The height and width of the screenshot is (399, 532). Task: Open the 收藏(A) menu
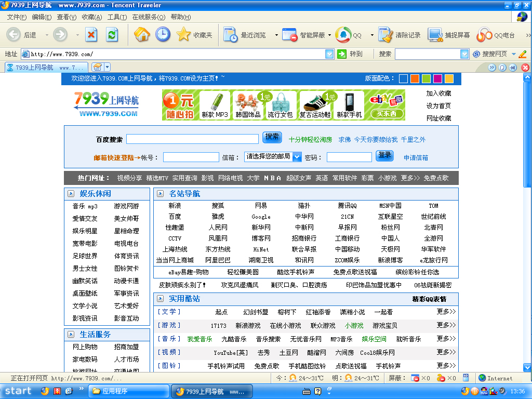[x=91, y=17]
